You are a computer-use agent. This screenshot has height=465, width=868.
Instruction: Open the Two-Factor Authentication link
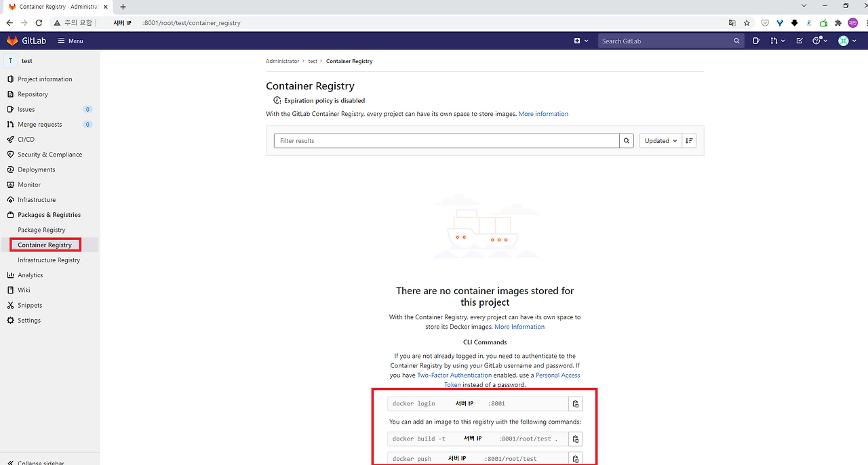454,375
